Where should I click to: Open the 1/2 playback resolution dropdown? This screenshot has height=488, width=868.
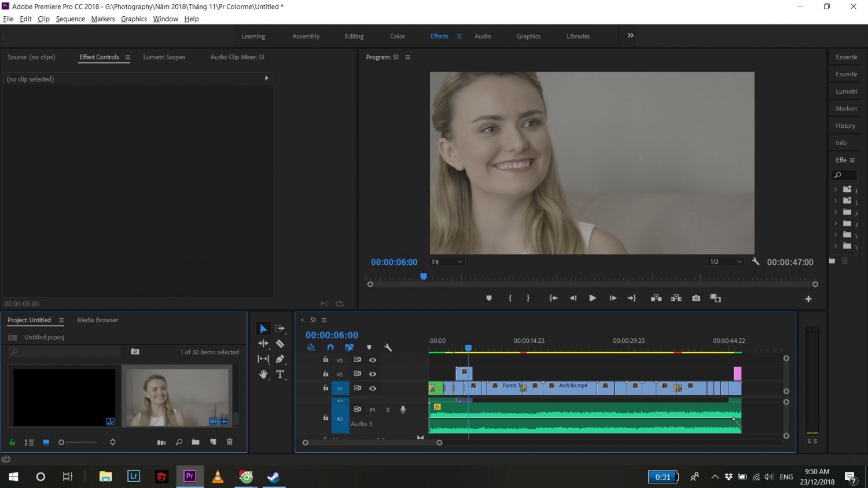click(x=726, y=262)
